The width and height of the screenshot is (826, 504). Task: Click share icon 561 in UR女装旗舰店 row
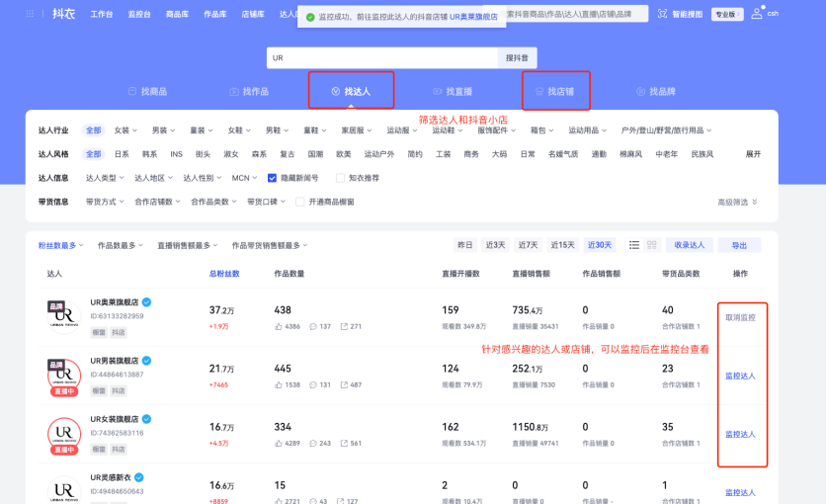(344, 444)
